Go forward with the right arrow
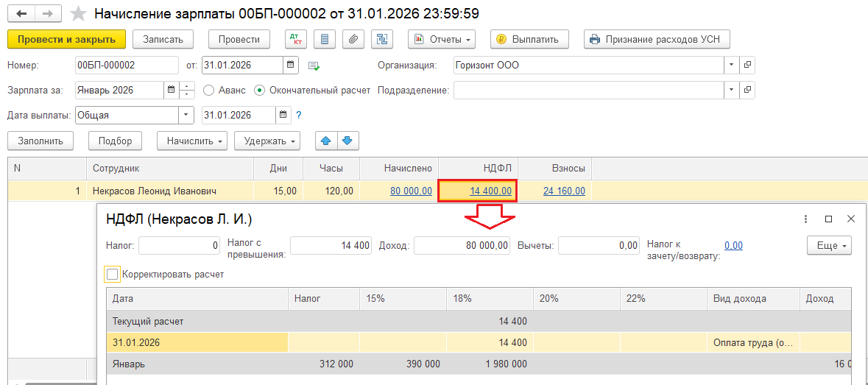 click(47, 14)
